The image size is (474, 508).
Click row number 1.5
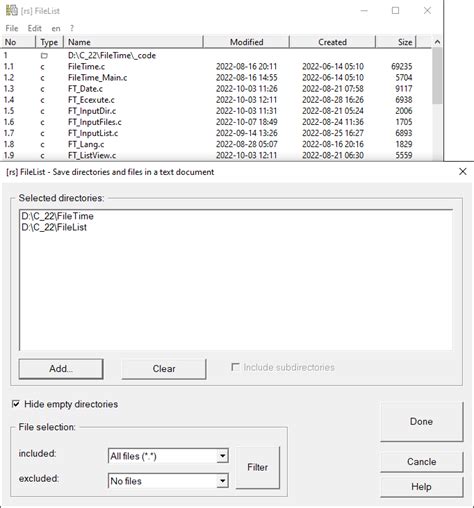click(x=9, y=111)
